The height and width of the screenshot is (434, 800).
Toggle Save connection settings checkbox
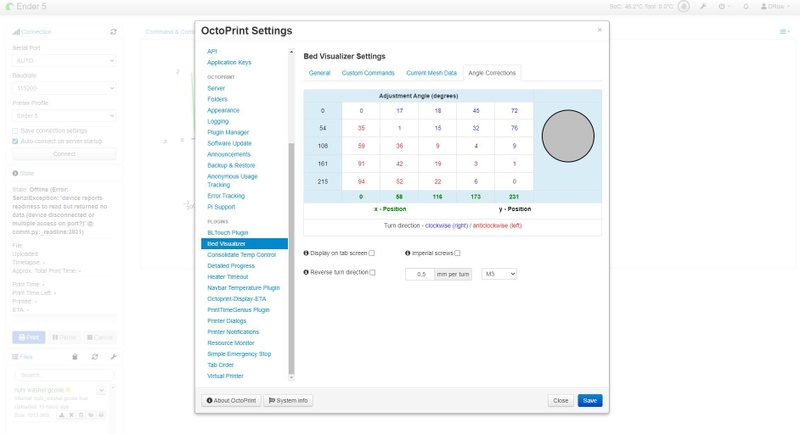[x=15, y=131]
